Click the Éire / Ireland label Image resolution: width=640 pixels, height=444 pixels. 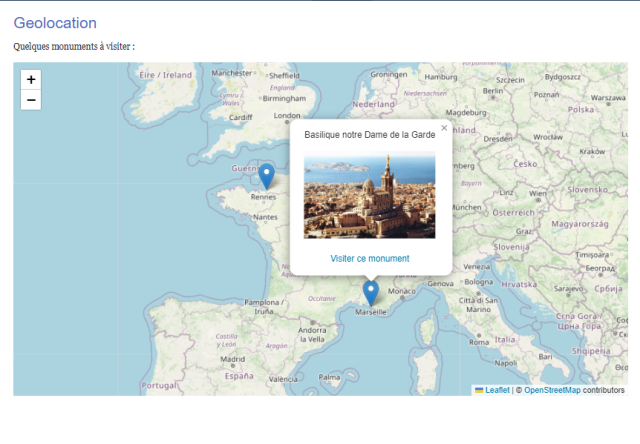165,75
